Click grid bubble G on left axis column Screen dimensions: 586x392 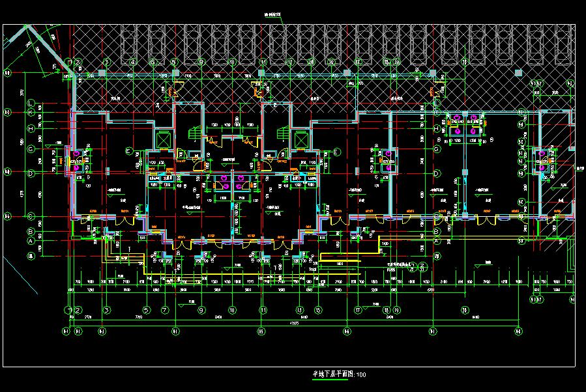[31, 148]
